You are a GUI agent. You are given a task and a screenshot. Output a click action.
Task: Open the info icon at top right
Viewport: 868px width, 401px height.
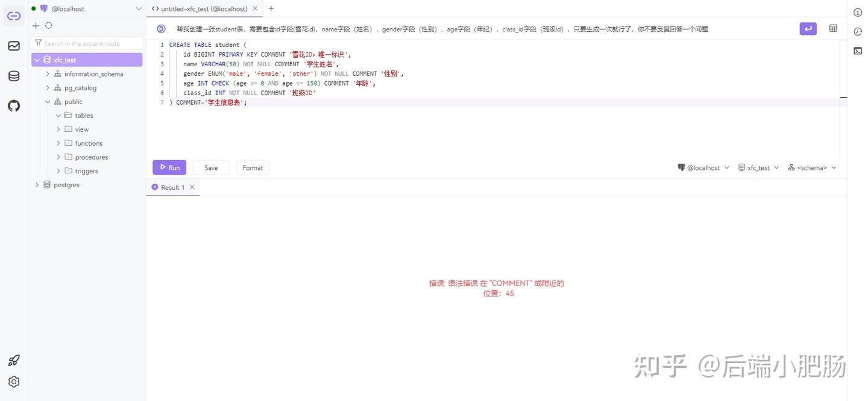click(x=857, y=12)
